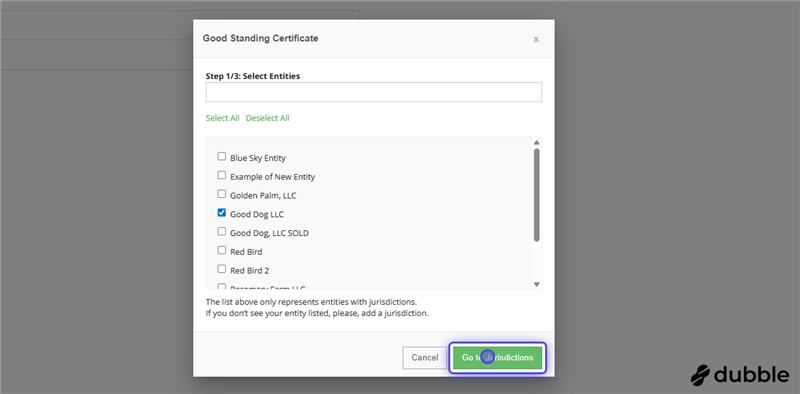The image size is (800, 394).
Task: Click the Blue Sky Entity label
Action: click(258, 158)
